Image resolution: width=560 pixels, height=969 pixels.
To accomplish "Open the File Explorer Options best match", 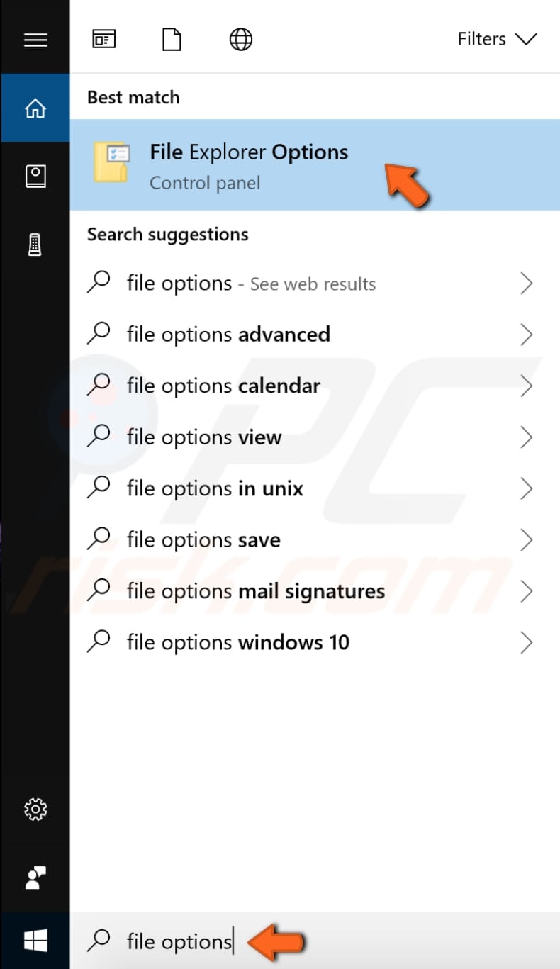I will (x=248, y=164).
